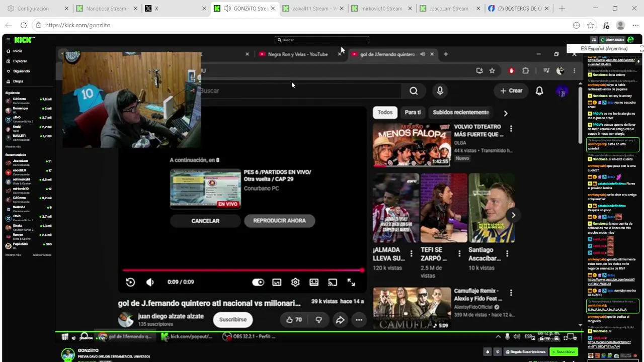Replay the YouTube video

130,282
